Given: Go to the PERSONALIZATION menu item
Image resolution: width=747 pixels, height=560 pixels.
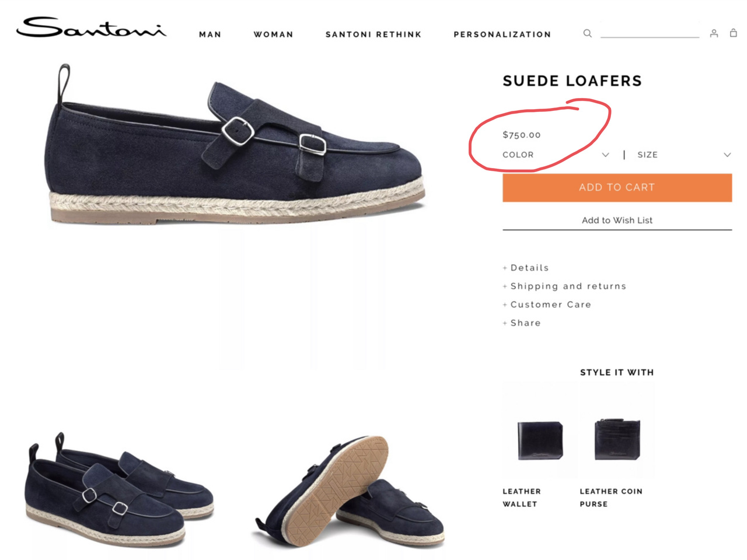Looking at the screenshot, I should (x=502, y=34).
